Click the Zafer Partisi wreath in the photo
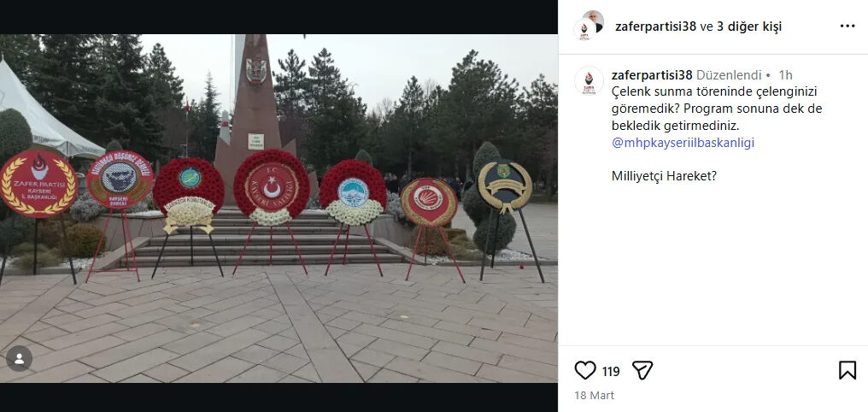 coord(38,183)
